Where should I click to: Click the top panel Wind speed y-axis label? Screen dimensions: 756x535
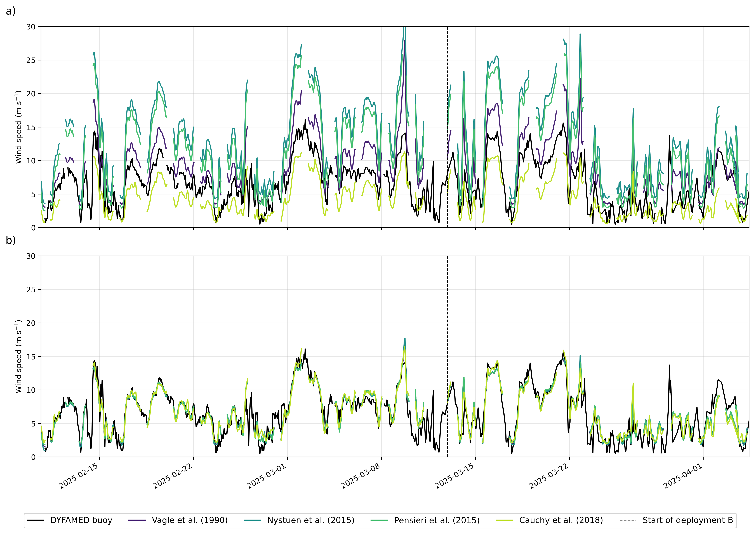pos(18,127)
